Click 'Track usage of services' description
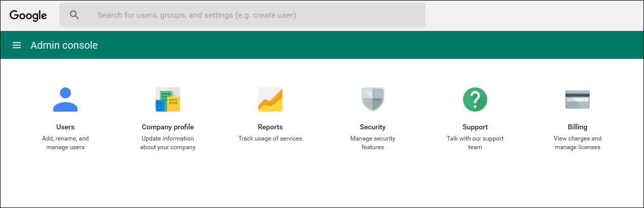This screenshot has height=208, width=644. point(270,138)
